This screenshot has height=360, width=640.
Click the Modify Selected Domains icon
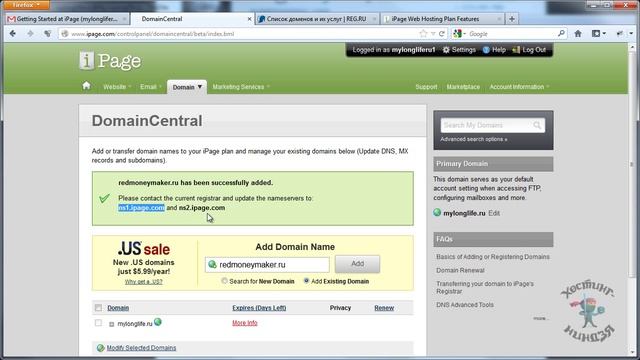(100, 348)
